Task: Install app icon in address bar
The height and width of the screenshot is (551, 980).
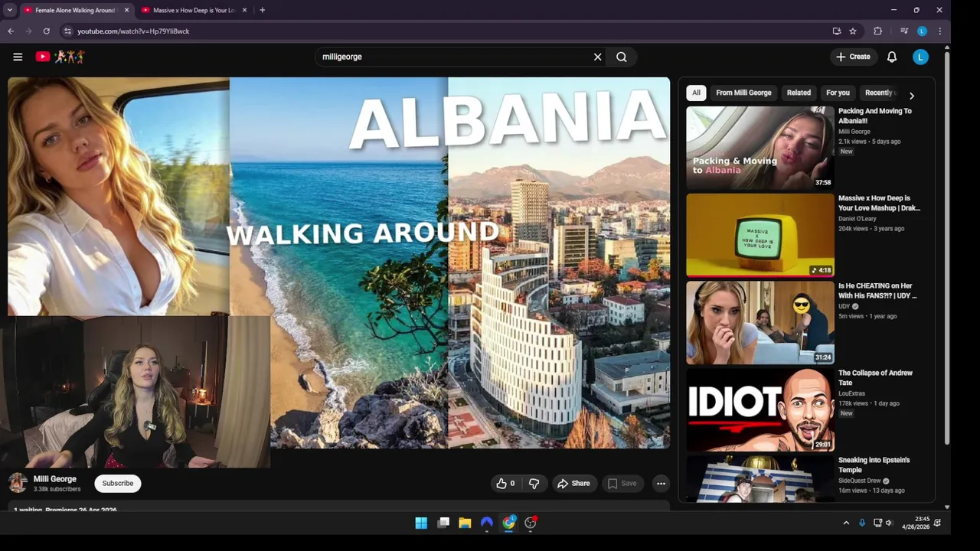Action: (x=837, y=31)
